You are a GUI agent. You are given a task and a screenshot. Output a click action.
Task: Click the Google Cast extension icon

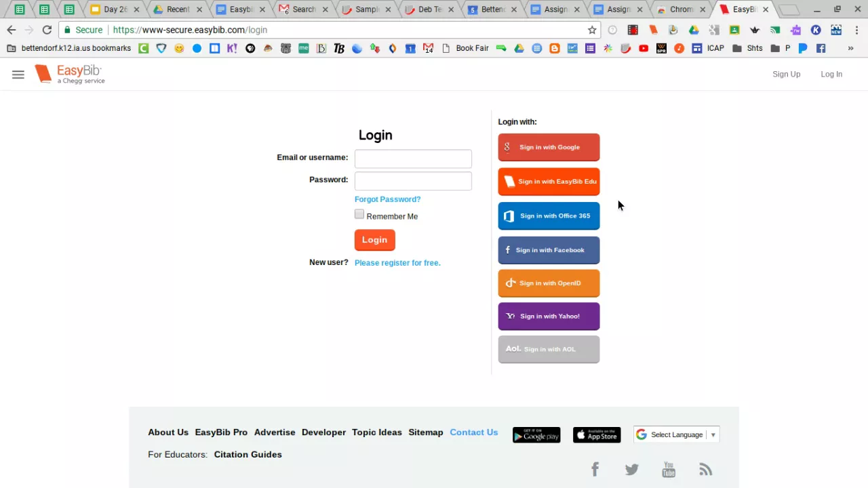[x=775, y=30]
